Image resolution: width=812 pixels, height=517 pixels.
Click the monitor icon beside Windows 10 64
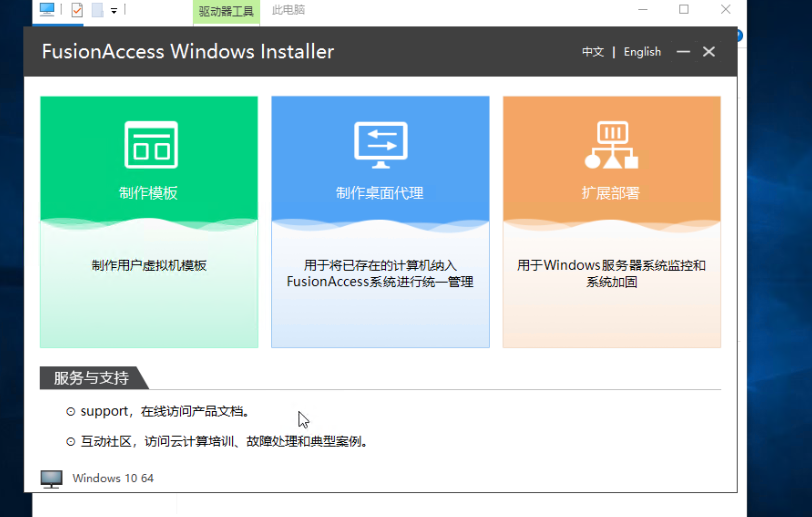point(51,479)
